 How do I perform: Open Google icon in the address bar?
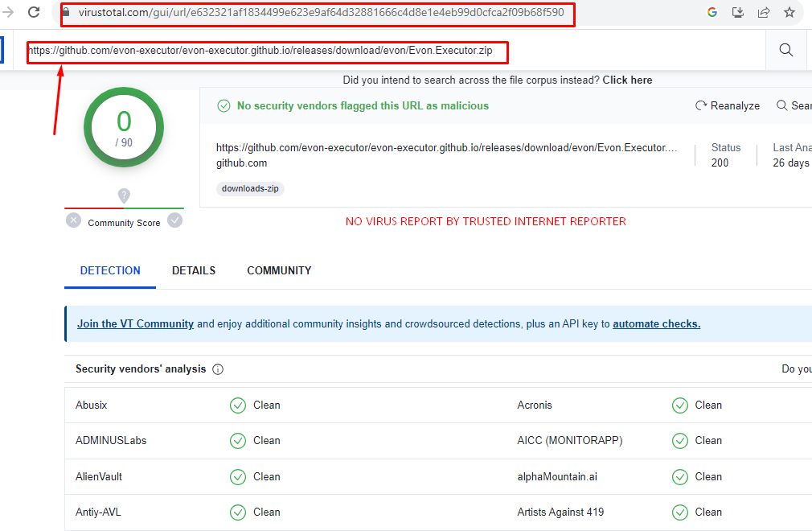(x=712, y=12)
